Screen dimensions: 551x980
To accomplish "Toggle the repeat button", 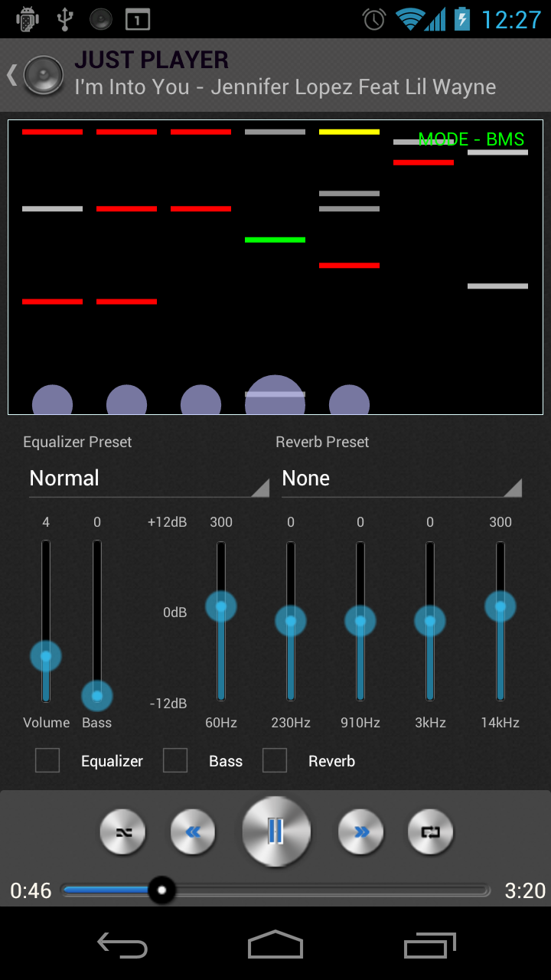I will (x=431, y=831).
